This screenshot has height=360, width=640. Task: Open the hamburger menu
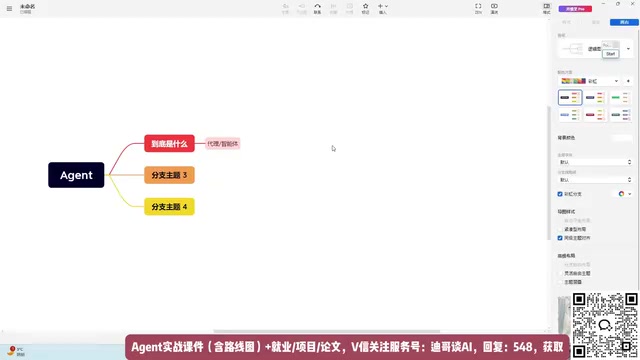coord(9,8)
